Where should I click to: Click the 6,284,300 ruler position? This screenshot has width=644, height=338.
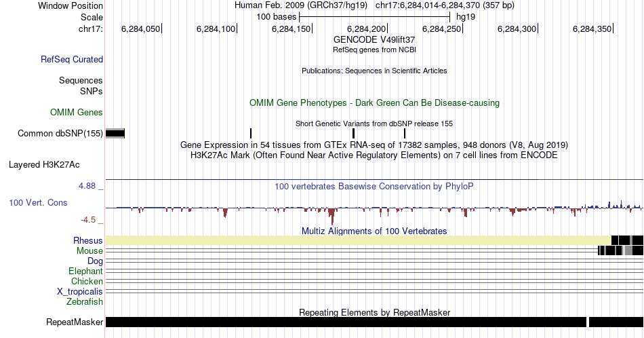(x=517, y=29)
